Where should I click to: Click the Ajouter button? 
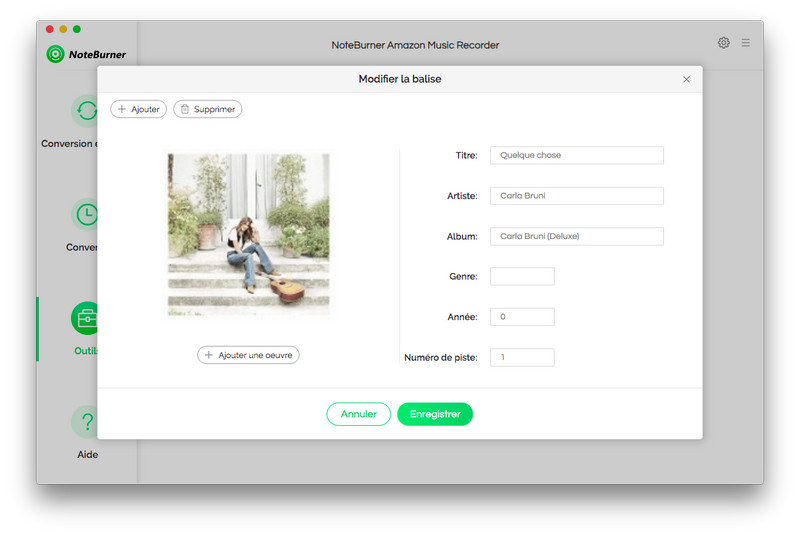point(138,109)
